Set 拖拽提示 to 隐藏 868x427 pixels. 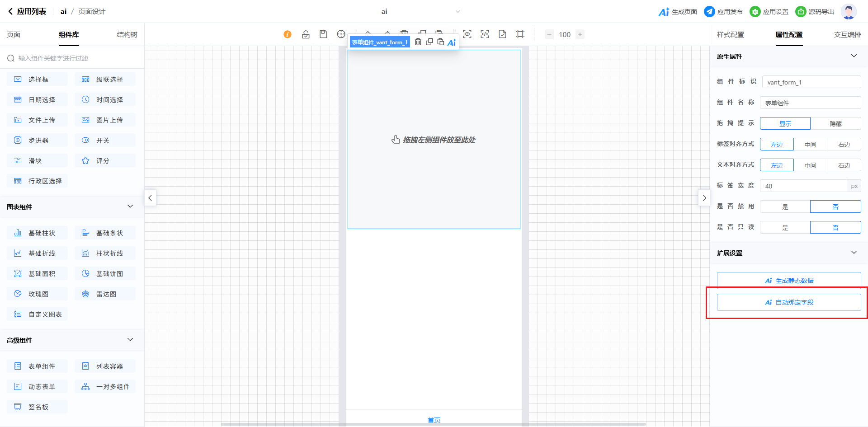click(835, 124)
